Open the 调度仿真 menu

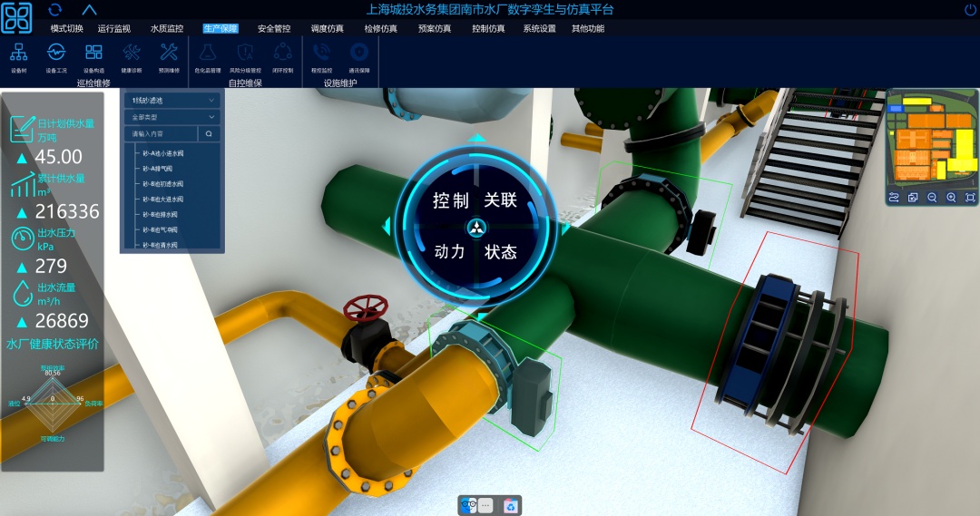click(x=327, y=28)
